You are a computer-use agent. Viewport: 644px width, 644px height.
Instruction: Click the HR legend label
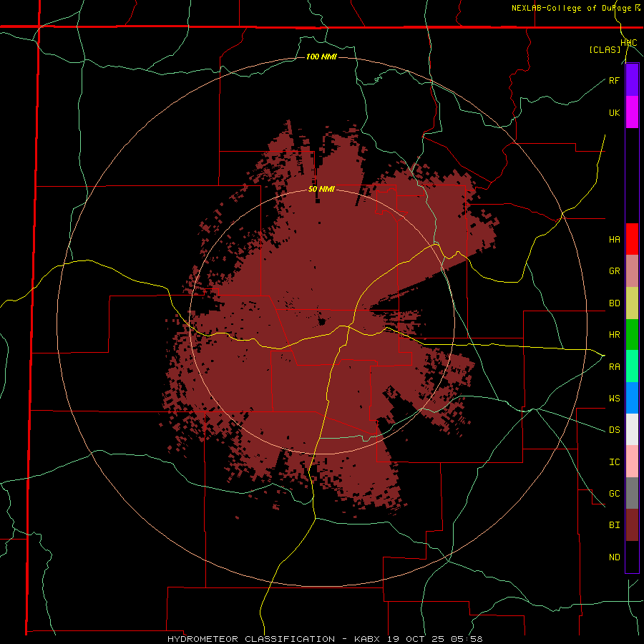tap(614, 335)
